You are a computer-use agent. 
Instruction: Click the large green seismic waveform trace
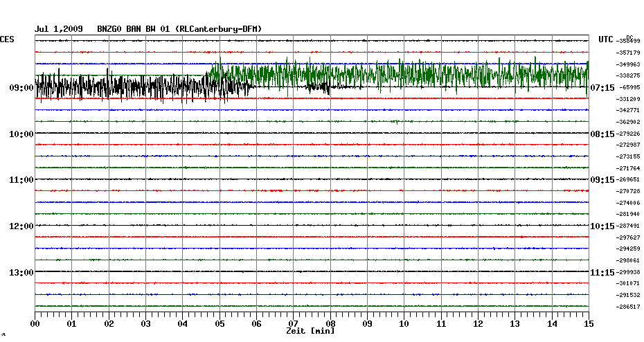coord(415,73)
